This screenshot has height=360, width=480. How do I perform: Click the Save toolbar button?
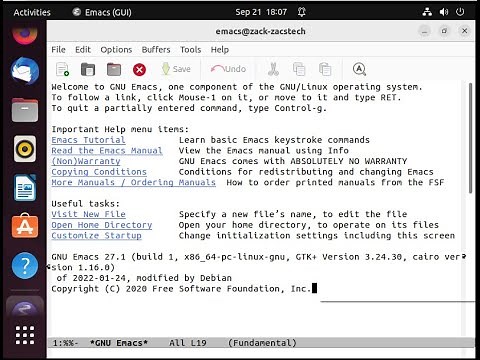point(176,69)
